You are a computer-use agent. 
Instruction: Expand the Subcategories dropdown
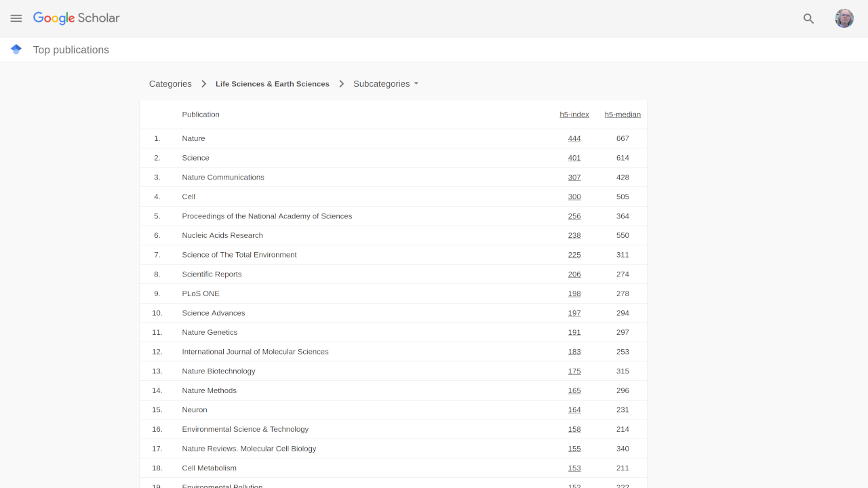point(386,84)
